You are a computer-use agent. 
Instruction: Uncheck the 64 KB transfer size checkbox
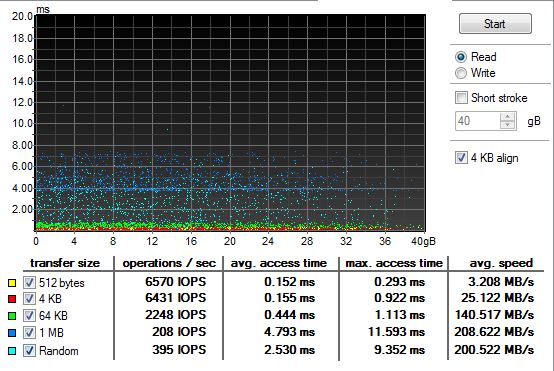[x=29, y=316]
